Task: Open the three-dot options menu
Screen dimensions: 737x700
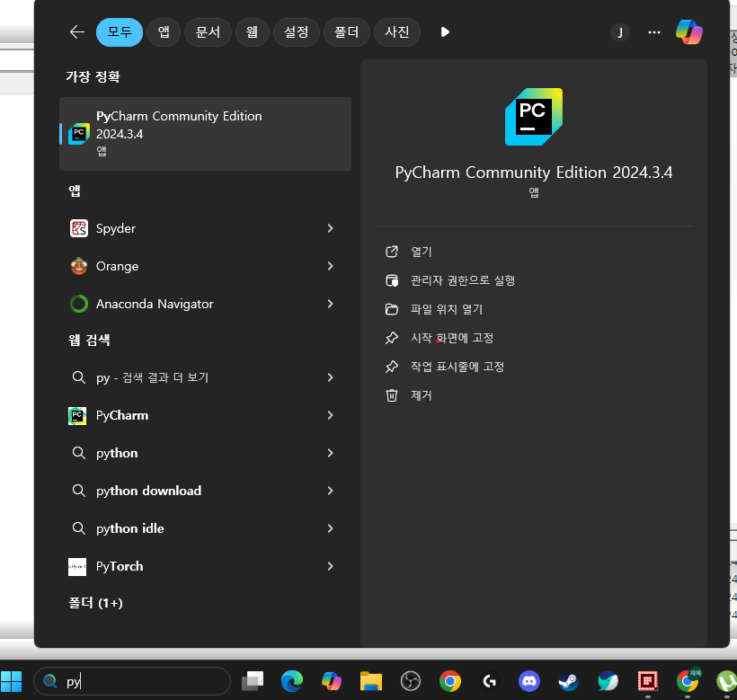Action: [653, 32]
